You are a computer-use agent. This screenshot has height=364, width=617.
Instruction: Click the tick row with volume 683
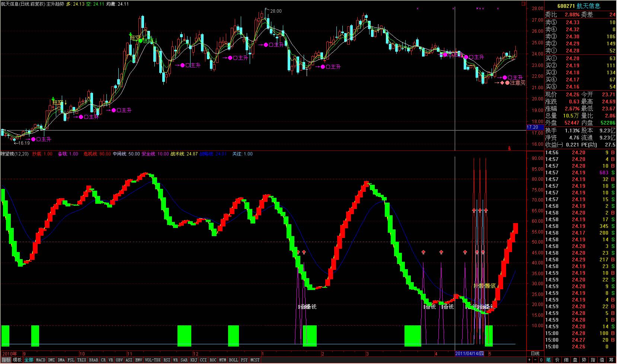click(580, 173)
